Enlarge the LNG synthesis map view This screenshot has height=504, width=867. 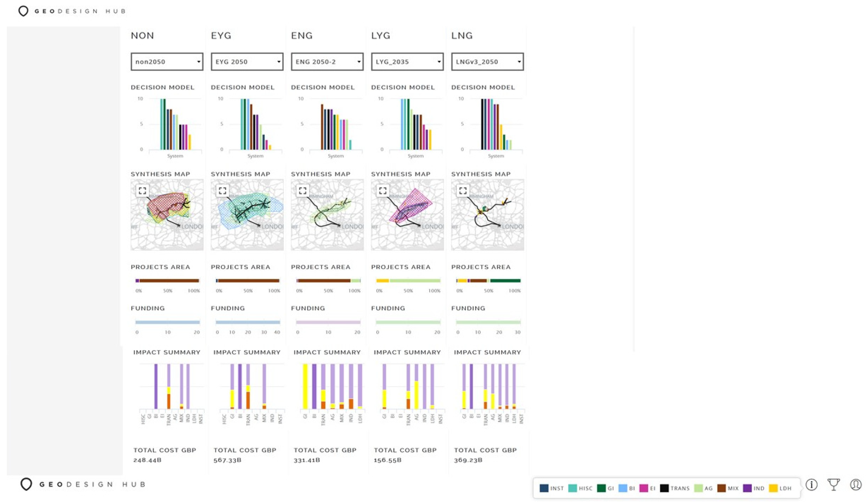click(463, 190)
